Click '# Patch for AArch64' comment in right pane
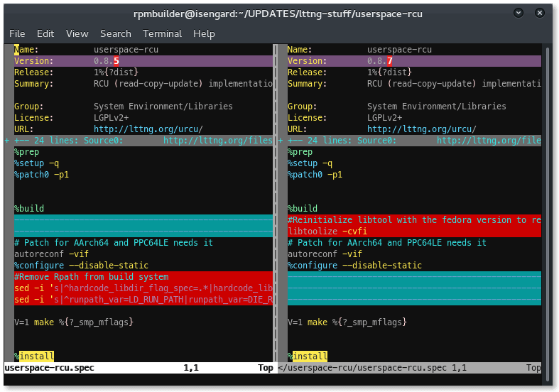The width and height of the screenshot is (559, 392). [387, 243]
